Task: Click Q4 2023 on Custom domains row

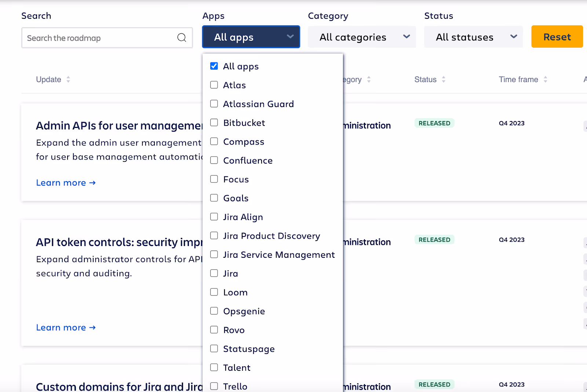Action: [511, 384]
